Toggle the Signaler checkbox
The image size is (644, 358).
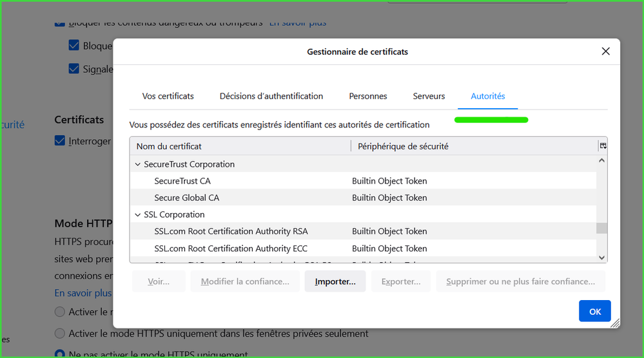74,69
